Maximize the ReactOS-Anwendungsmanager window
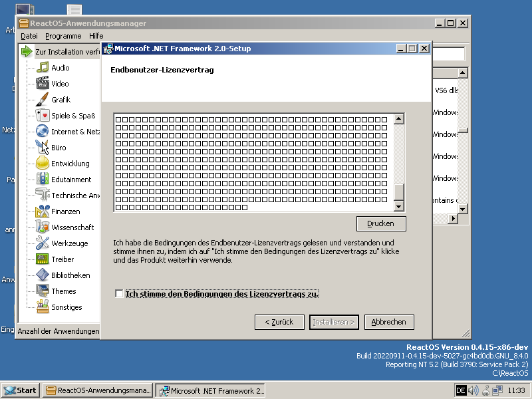The image size is (532, 399). tap(451, 23)
